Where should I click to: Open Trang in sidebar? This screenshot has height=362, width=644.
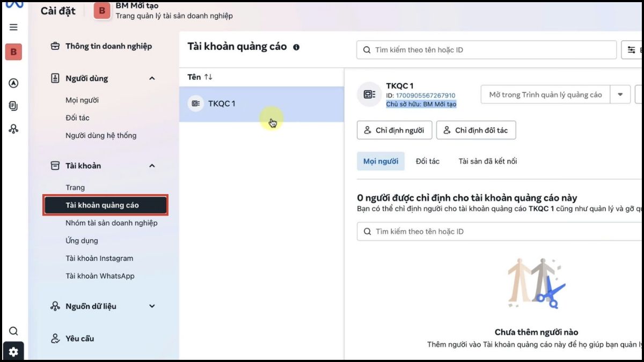[75, 188]
